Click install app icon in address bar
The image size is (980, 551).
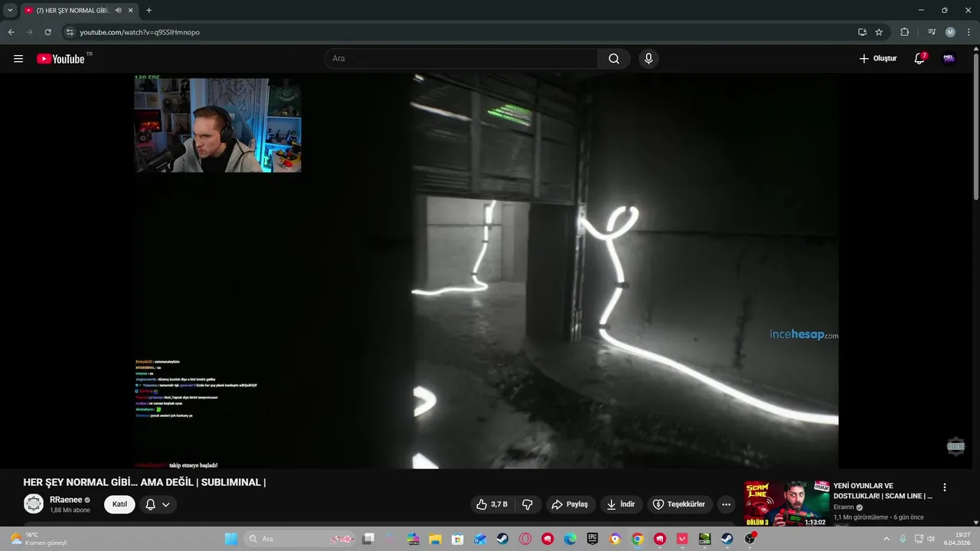point(862,32)
